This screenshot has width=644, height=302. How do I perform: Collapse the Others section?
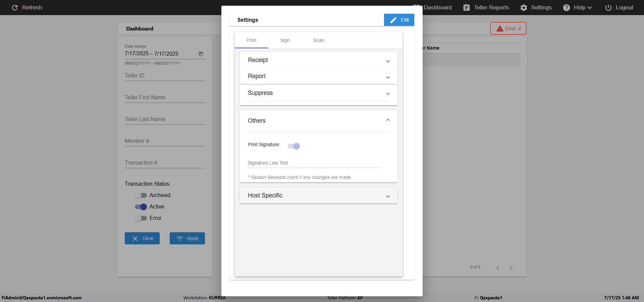(319, 121)
